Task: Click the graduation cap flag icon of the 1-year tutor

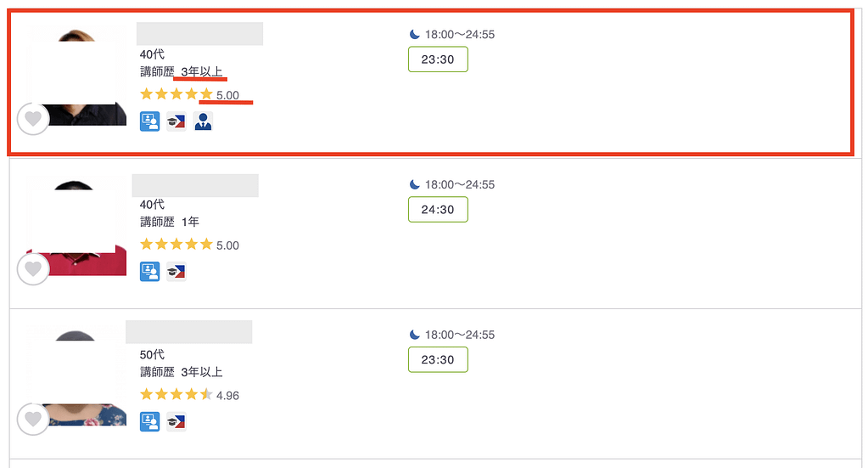Action: click(x=176, y=272)
